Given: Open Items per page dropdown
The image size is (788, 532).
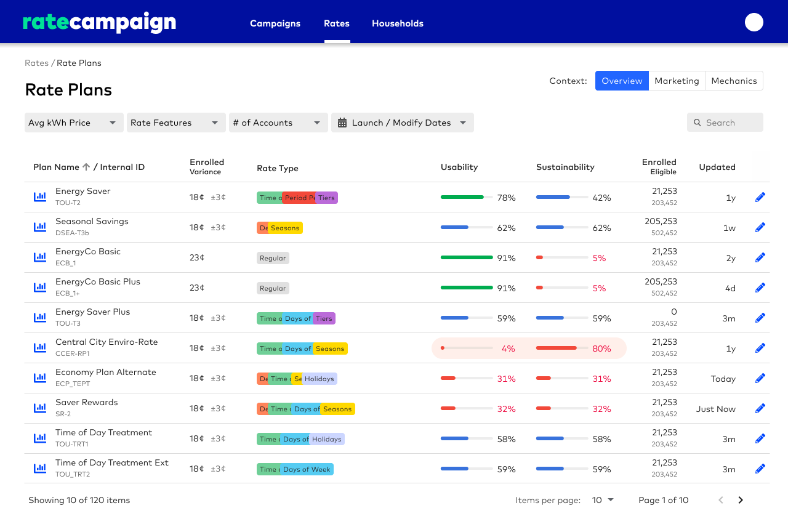Looking at the screenshot, I should (x=603, y=500).
